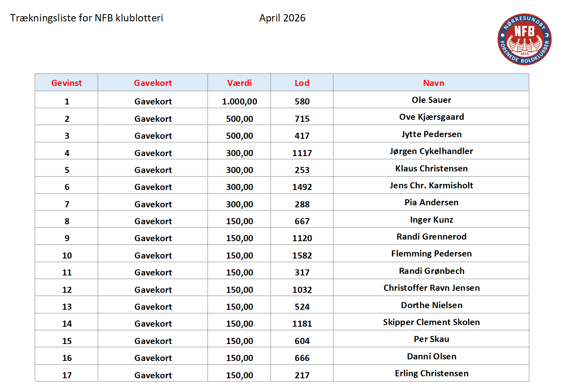This screenshot has width=566, height=392.
Task: Click the red Gavekort column header
Action: pyautogui.click(x=153, y=83)
